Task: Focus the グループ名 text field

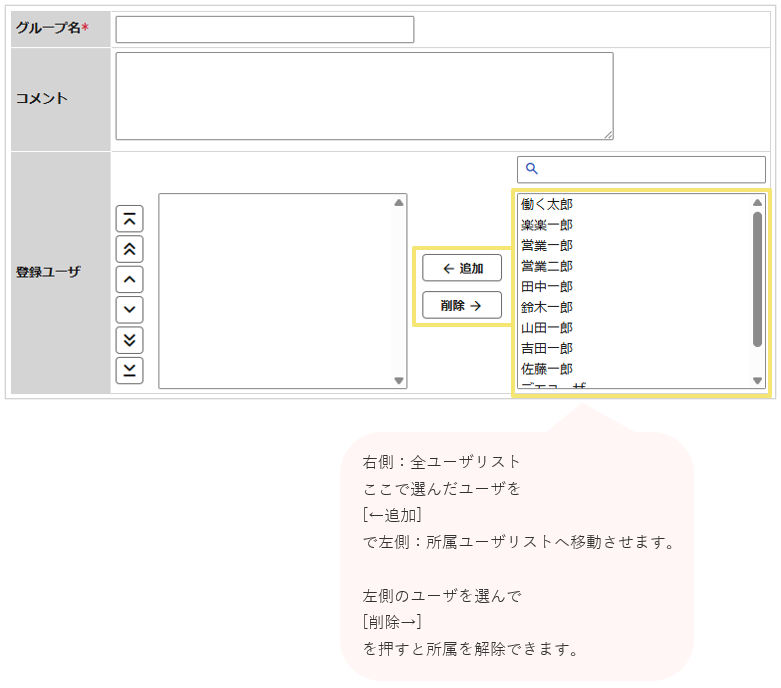Action: pyautogui.click(x=264, y=29)
